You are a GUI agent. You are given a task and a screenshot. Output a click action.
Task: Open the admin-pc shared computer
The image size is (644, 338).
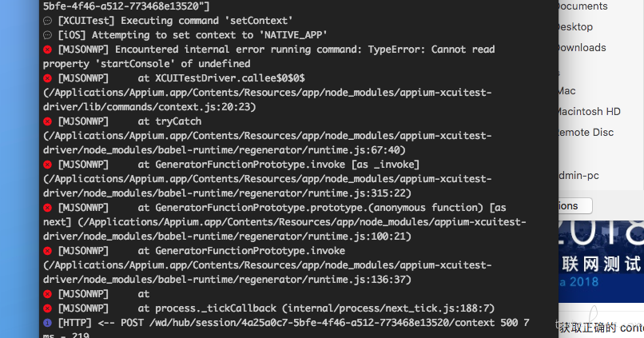578,176
